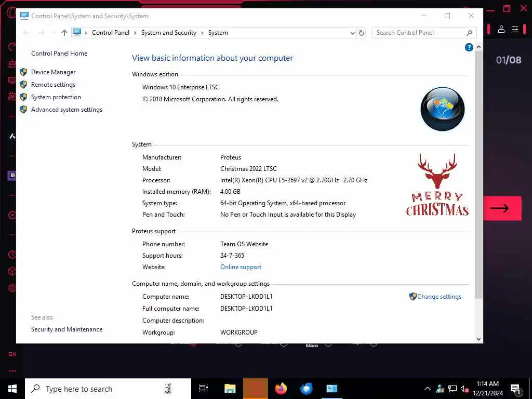Click the shield icon beside System protection

(23, 97)
